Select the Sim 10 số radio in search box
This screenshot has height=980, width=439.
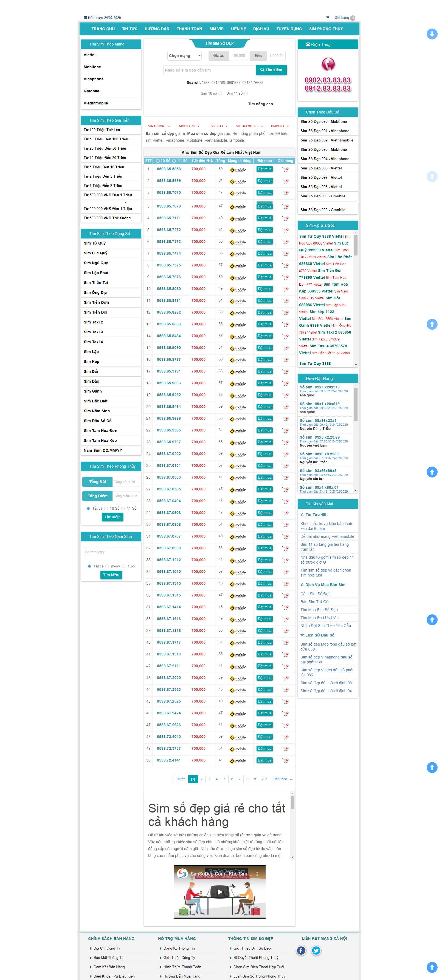(x=220, y=93)
